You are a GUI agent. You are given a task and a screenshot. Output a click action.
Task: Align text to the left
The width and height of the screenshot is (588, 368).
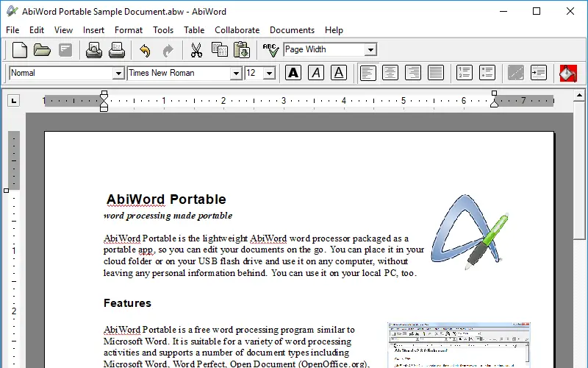(x=368, y=73)
